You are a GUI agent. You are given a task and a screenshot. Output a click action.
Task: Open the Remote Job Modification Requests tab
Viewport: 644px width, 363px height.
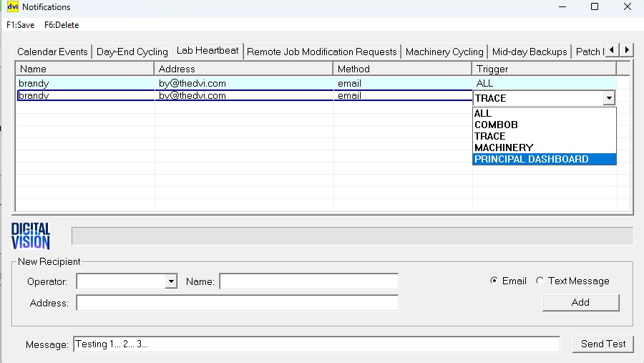tap(321, 52)
